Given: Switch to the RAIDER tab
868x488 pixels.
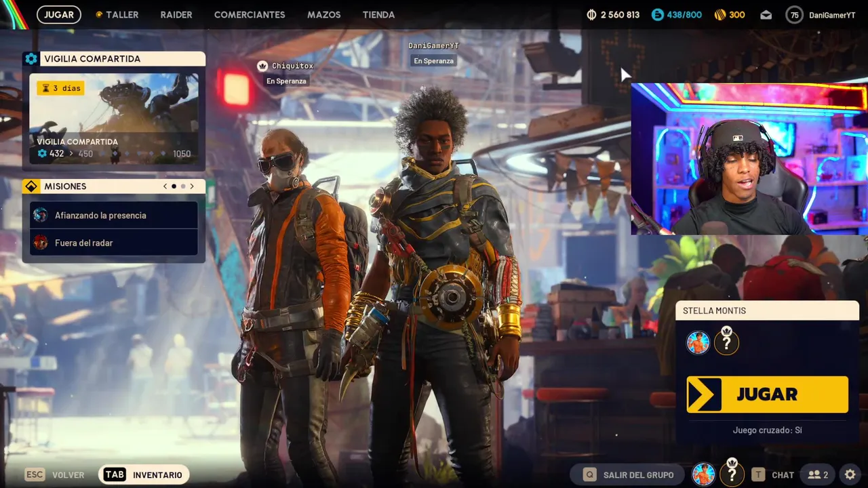Looking at the screenshot, I should [x=176, y=14].
